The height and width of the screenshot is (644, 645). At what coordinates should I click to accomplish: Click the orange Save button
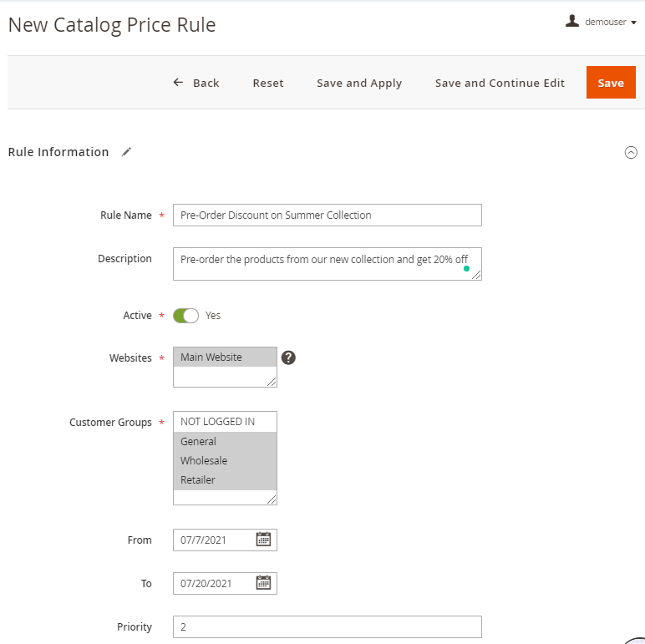point(611,83)
